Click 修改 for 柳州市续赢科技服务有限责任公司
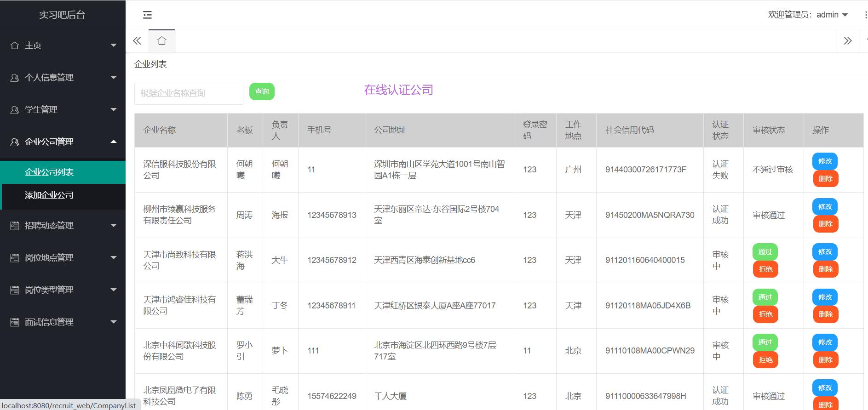This screenshot has height=410, width=868. coord(825,206)
